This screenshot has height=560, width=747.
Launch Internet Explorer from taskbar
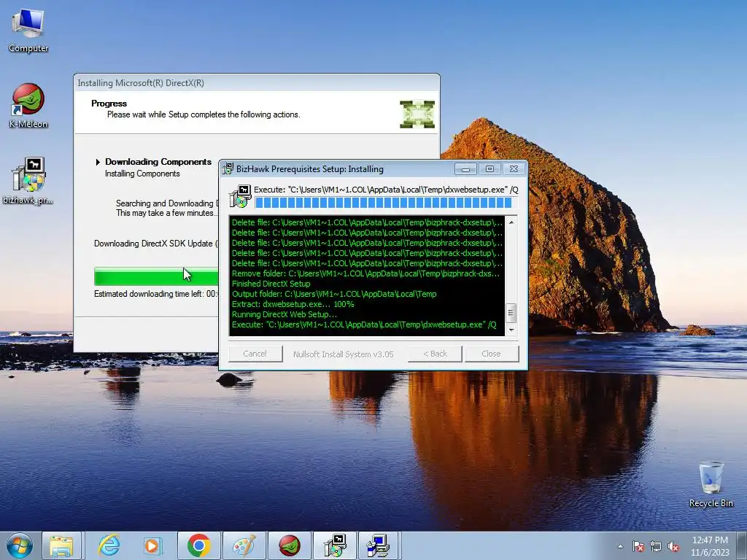pos(109,545)
